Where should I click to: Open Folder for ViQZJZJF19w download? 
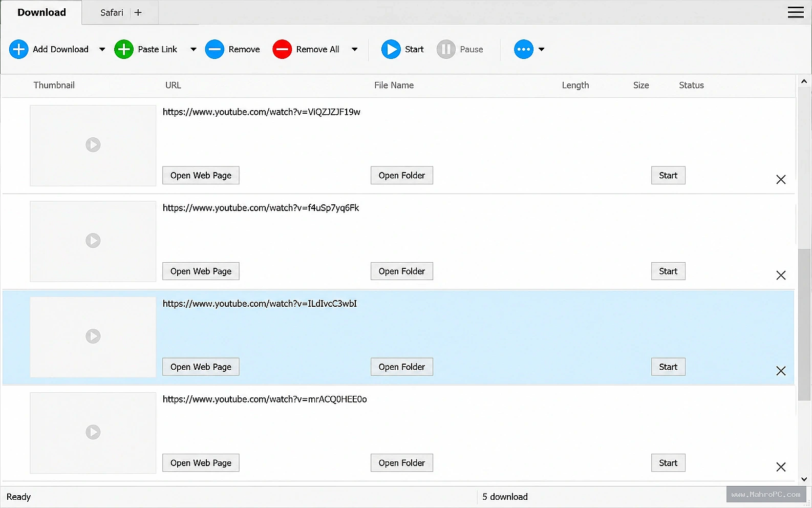click(x=402, y=175)
